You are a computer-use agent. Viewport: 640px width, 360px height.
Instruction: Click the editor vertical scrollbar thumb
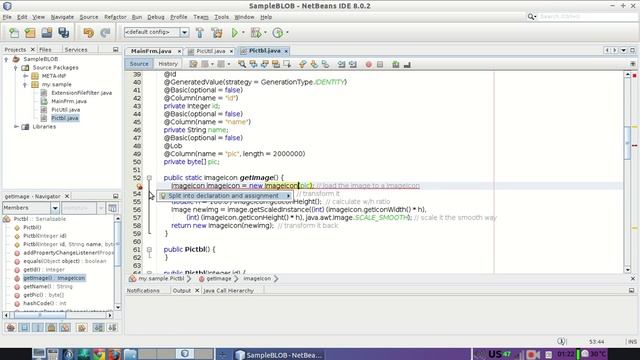pyautogui.click(x=627, y=143)
